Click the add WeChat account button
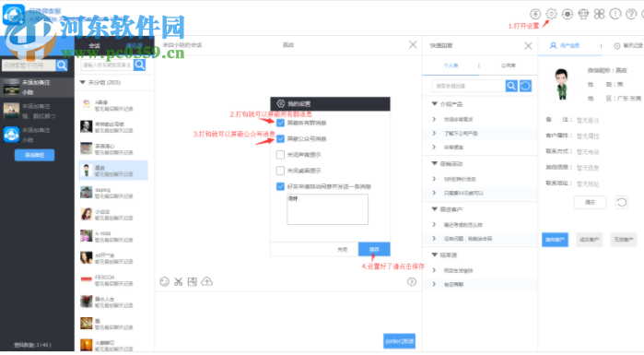Viewport: 644px width, 355px height. tap(34, 155)
